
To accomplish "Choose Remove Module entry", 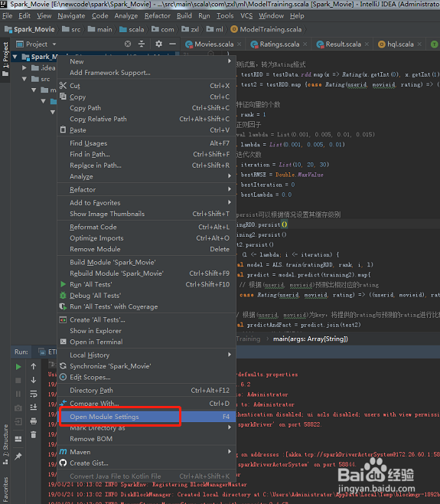I will click(x=146, y=249).
